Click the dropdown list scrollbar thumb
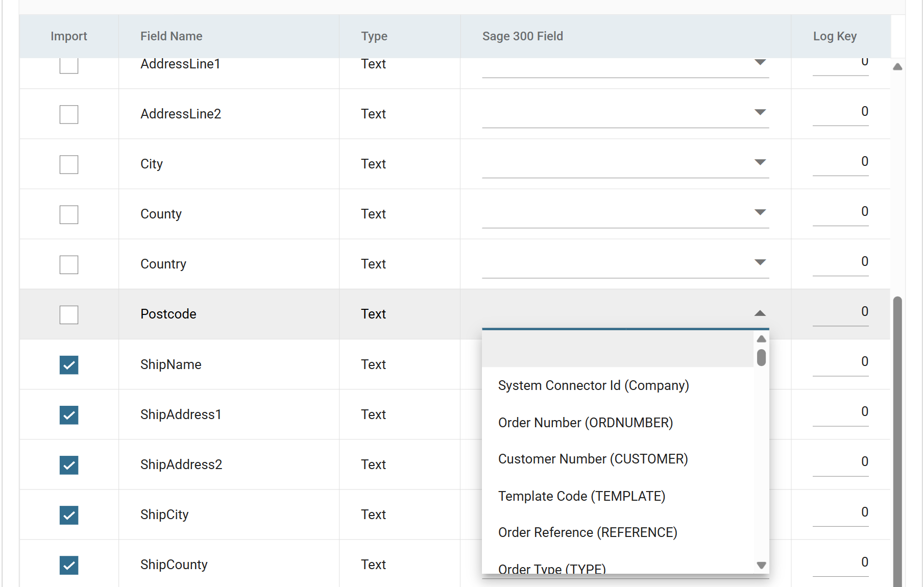The height and width of the screenshot is (587, 924). pos(761,357)
